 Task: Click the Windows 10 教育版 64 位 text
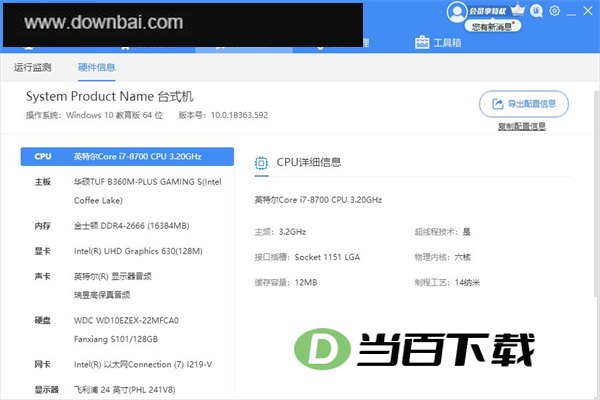pyautogui.click(x=114, y=115)
